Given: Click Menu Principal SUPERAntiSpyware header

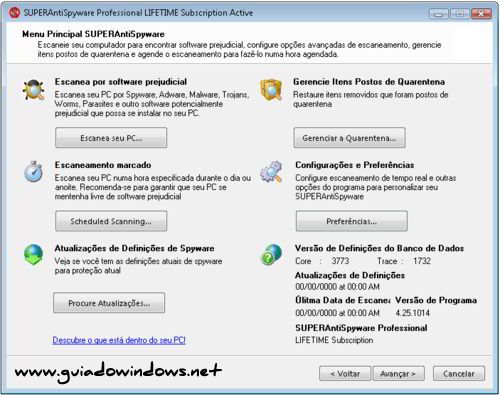Looking at the screenshot, I should pos(93,34).
